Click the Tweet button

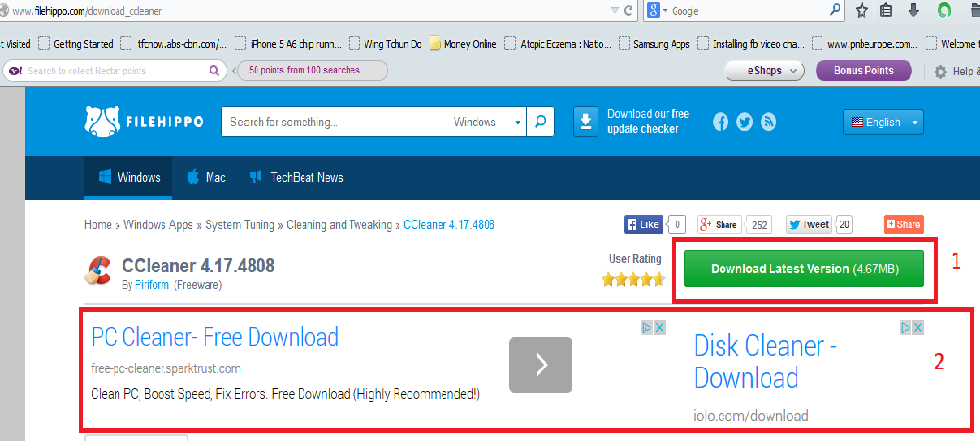click(x=809, y=224)
